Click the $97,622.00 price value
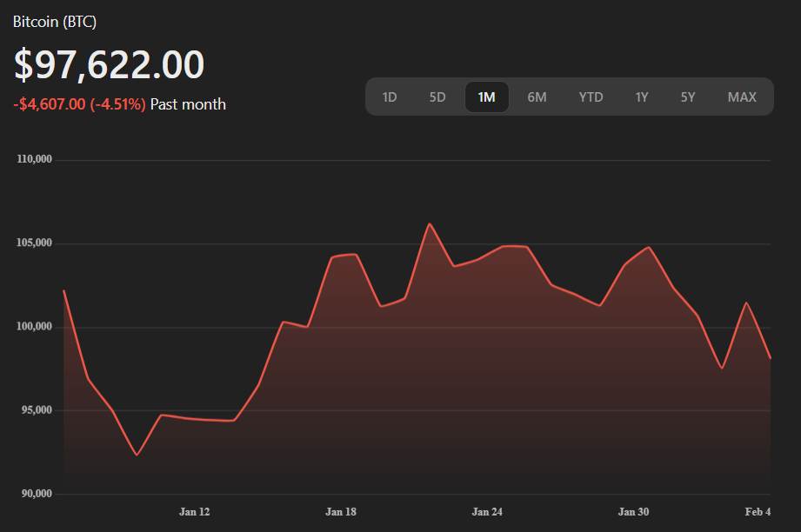Image resolution: width=801 pixels, height=532 pixels. coord(109,65)
